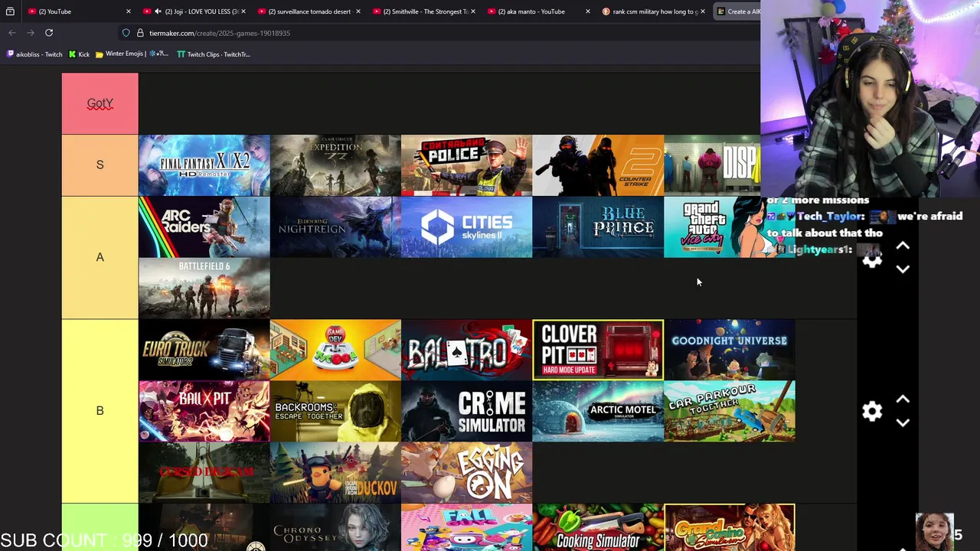The width and height of the screenshot is (980, 551).
Task: Open the tab list icon at top-left
Action: 10,11
